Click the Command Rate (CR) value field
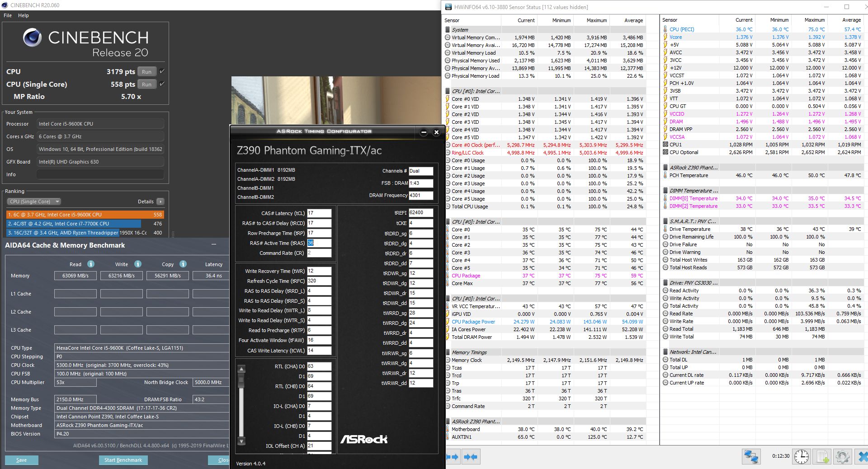868x469 pixels. pos(319,253)
